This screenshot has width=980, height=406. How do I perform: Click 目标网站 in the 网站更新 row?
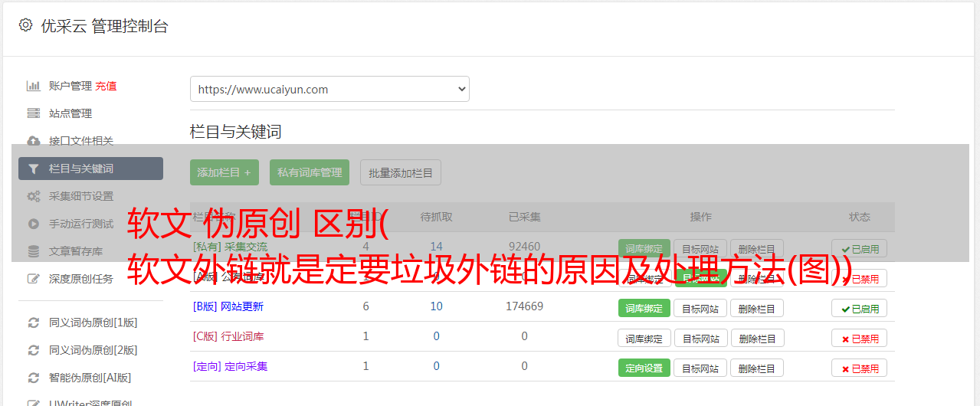(700, 308)
